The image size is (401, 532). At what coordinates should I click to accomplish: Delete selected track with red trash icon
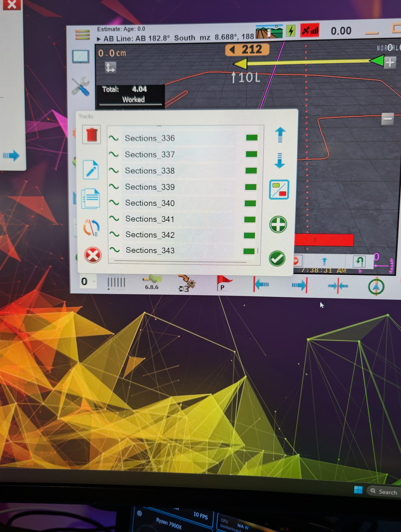click(92, 135)
